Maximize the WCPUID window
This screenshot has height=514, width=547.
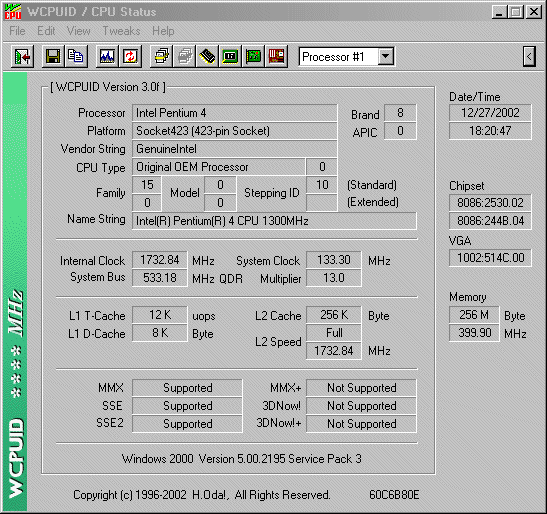(x=516, y=12)
